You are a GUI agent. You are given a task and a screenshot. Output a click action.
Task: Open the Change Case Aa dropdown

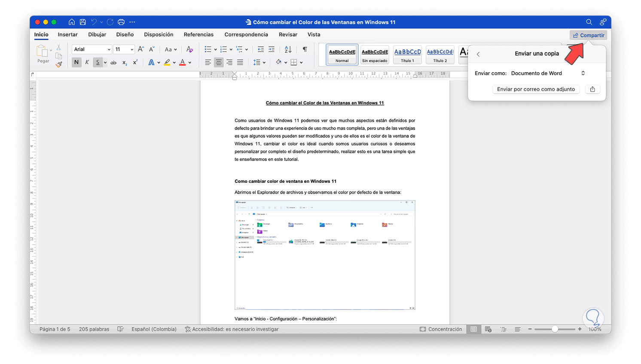[171, 49]
